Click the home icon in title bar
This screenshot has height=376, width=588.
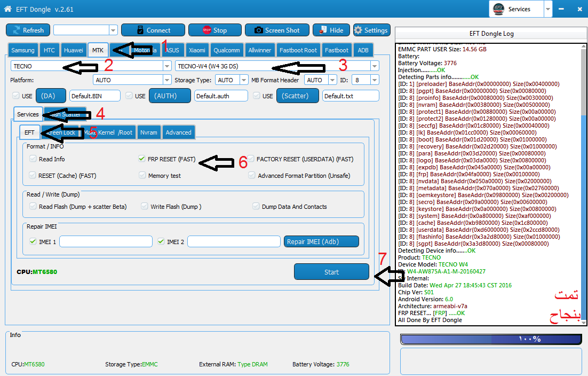[7, 9]
